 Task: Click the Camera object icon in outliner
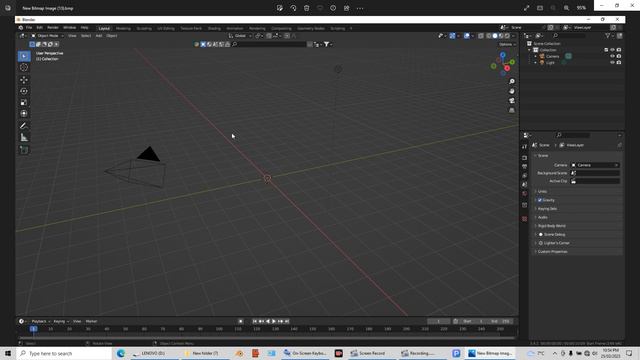point(542,56)
